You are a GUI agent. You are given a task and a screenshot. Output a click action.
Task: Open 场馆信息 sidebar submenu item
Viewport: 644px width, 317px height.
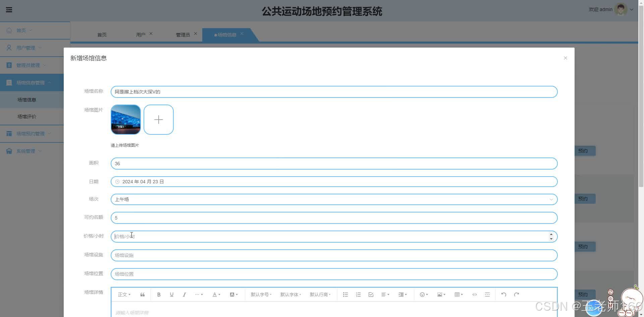(32, 100)
